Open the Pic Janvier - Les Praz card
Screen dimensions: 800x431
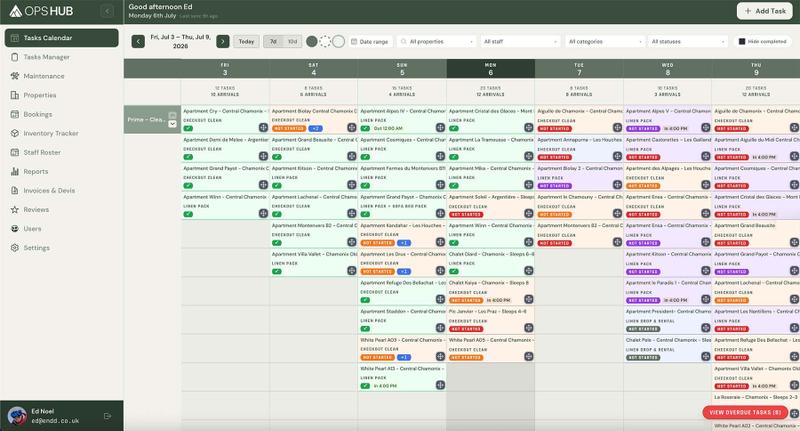click(x=491, y=320)
